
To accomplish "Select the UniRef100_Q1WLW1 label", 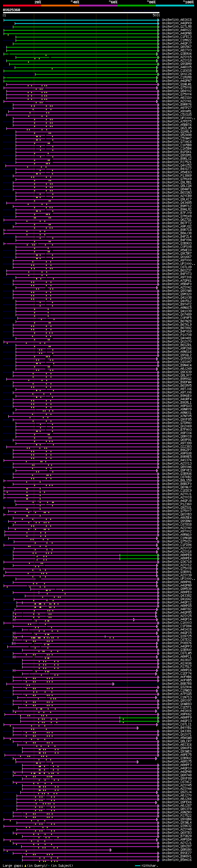I will (x=176, y=84).
